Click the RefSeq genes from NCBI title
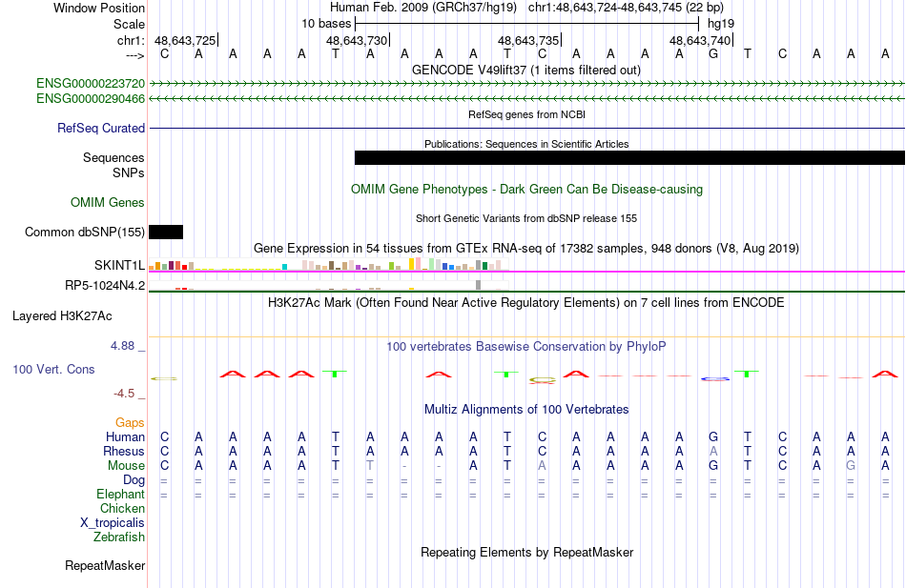906x588 pixels. (x=527, y=114)
